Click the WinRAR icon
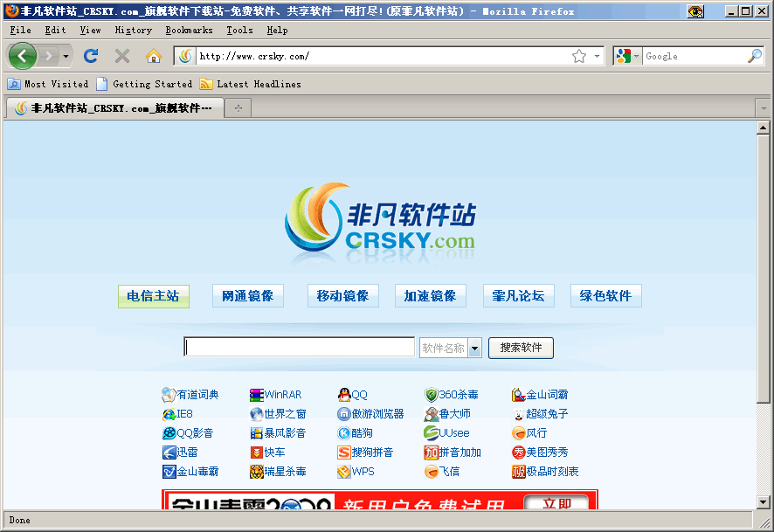The width and height of the screenshot is (774, 532). (x=256, y=395)
